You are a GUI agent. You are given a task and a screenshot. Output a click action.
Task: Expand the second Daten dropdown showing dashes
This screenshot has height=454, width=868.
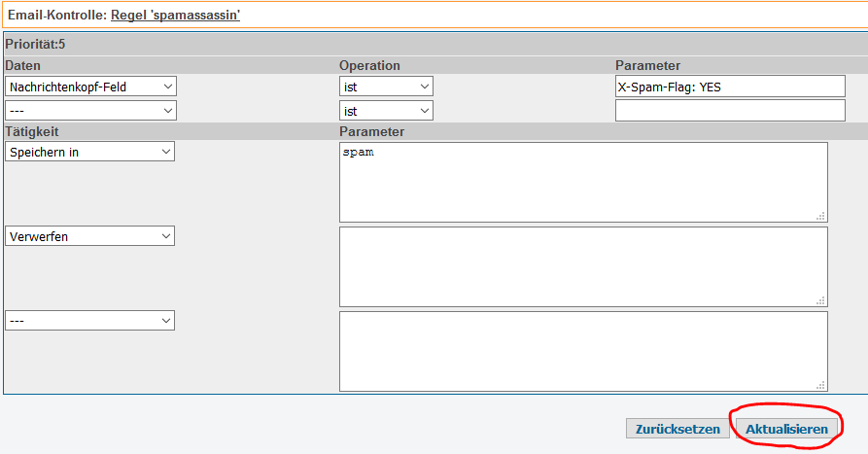[x=90, y=111]
